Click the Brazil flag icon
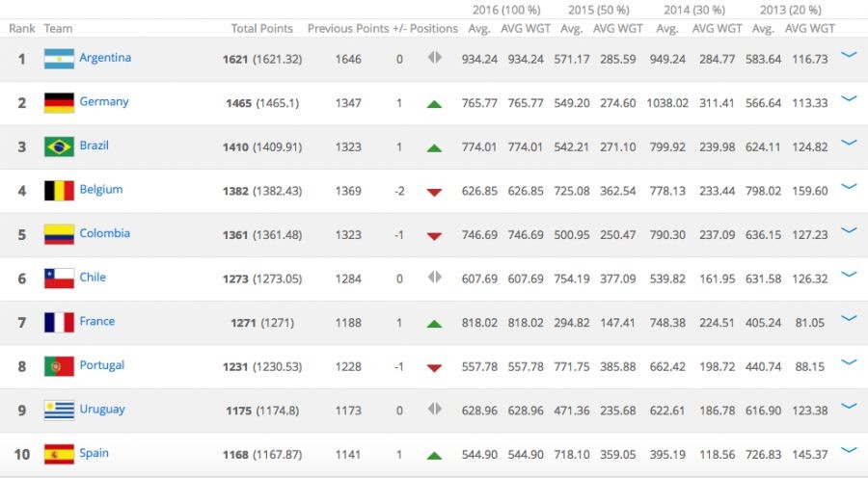868x478 pixels. (x=59, y=146)
